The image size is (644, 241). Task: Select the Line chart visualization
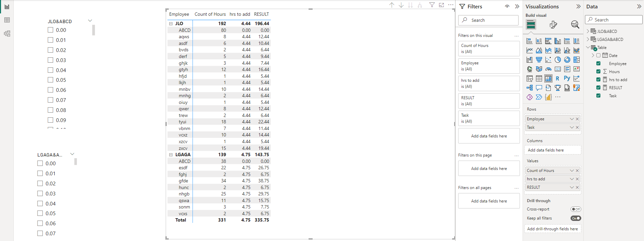point(530,50)
